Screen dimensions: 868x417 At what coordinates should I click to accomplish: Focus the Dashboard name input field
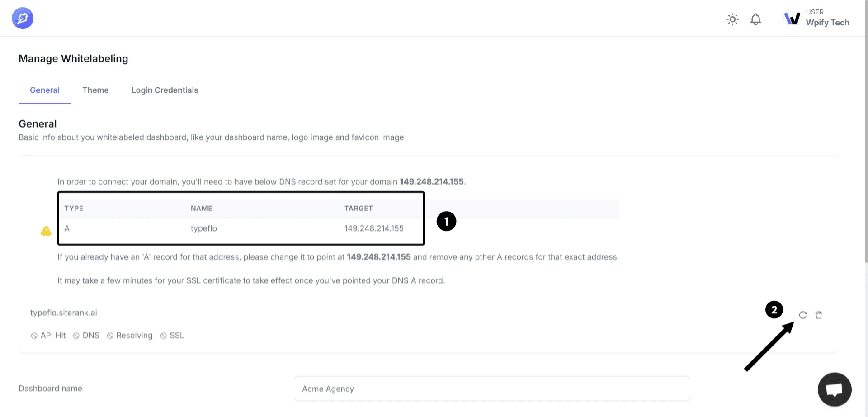click(492, 389)
